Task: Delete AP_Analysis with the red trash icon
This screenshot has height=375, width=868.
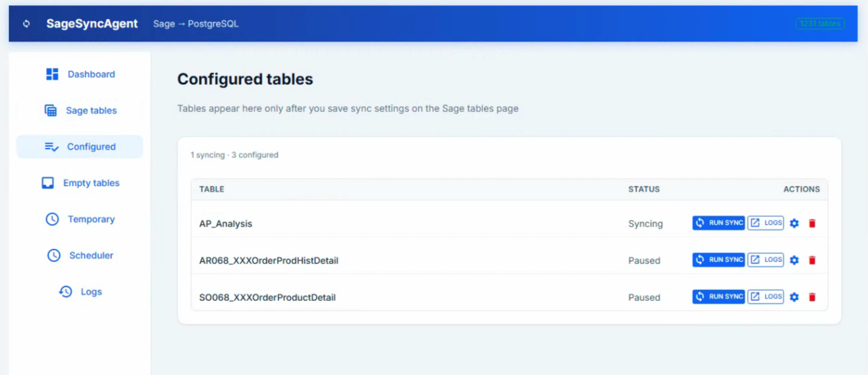Action: coord(812,223)
